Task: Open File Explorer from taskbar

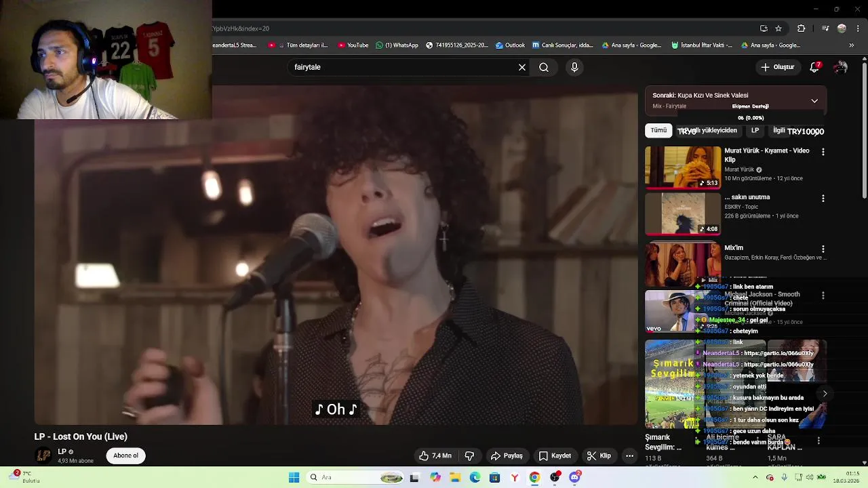Action: tap(455, 477)
